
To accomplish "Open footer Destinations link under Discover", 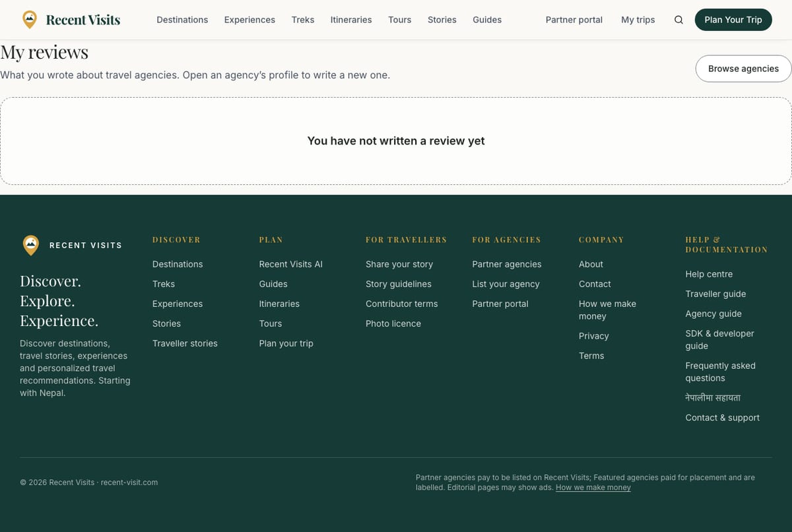I will (x=178, y=264).
